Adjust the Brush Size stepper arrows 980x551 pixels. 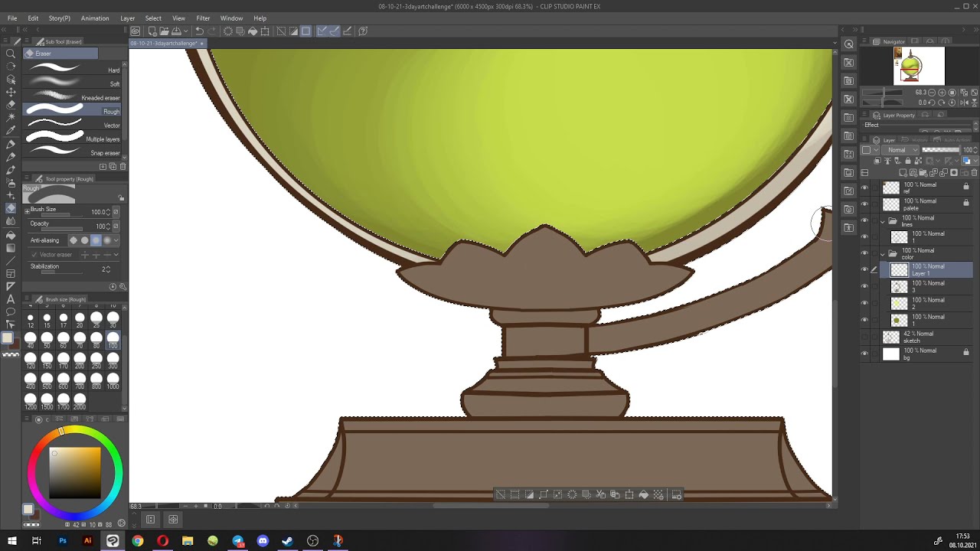pyautogui.click(x=108, y=212)
